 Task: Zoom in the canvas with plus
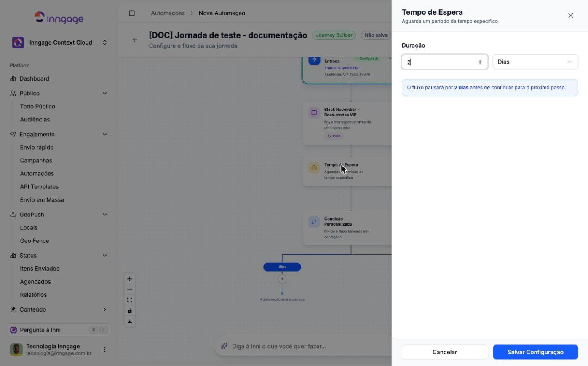(130, 279)
